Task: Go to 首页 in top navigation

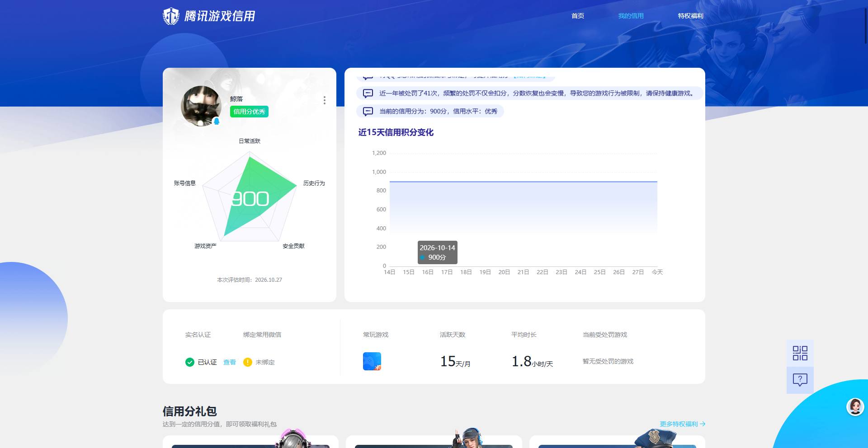Action: [x=578, y=16]
